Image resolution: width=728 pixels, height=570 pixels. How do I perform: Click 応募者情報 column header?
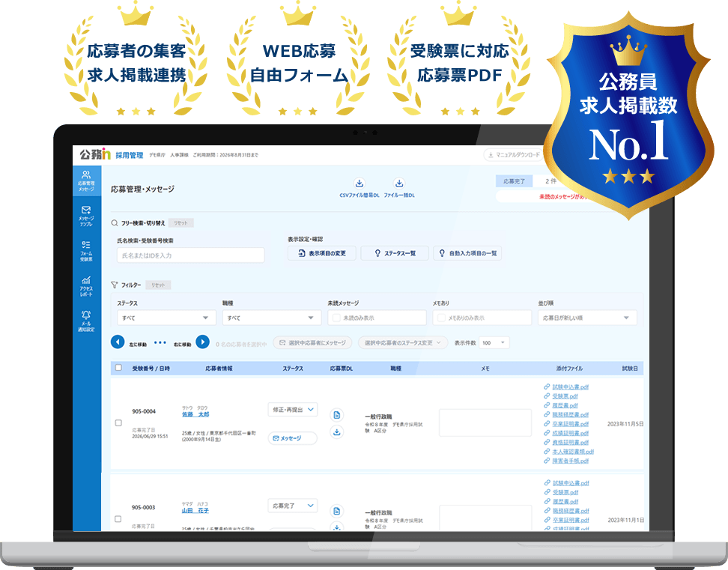click(x=219, y=369)
